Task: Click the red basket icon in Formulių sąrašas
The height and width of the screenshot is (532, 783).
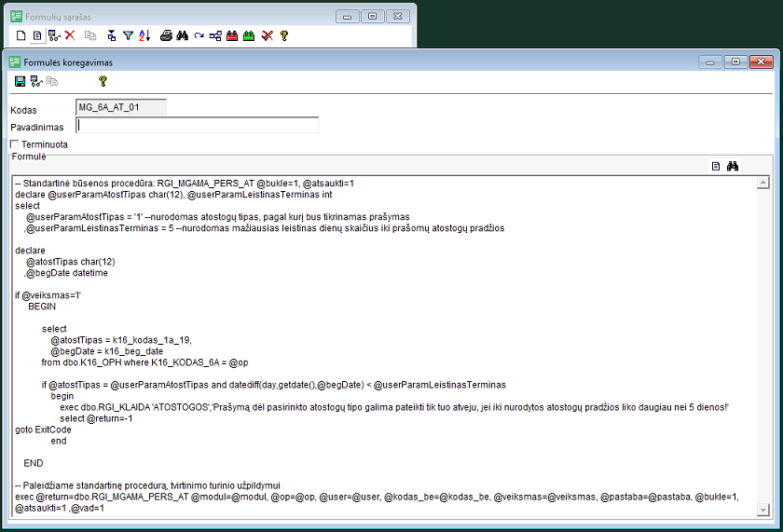Action: pos(232,35)
